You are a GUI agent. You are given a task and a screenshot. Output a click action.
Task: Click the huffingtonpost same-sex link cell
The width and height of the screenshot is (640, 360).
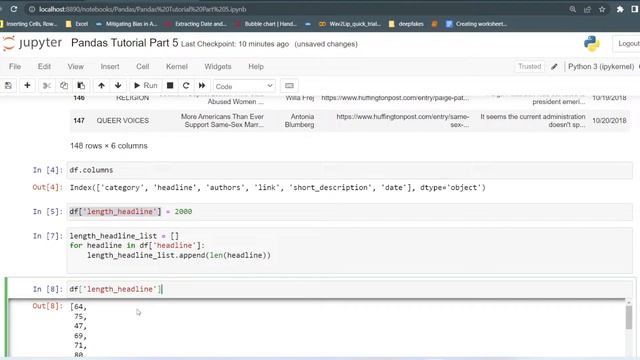click(402, 121)
